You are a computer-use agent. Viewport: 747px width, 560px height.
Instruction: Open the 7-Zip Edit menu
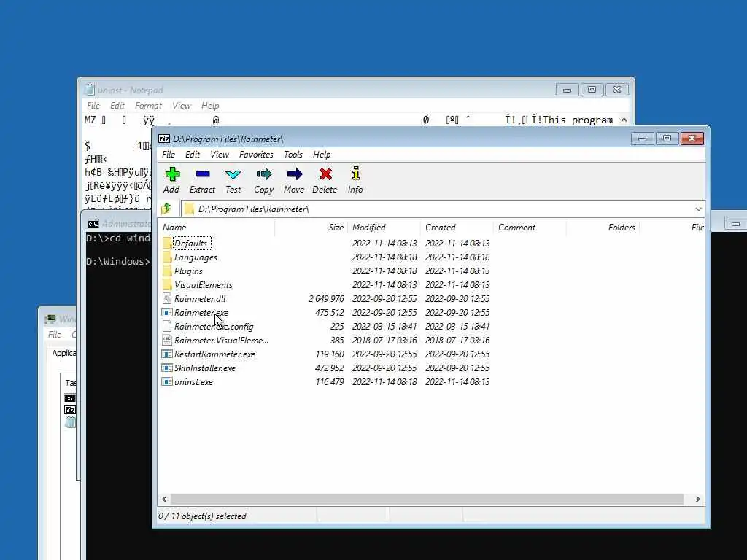pyautogui.click(x=193, y=155)
